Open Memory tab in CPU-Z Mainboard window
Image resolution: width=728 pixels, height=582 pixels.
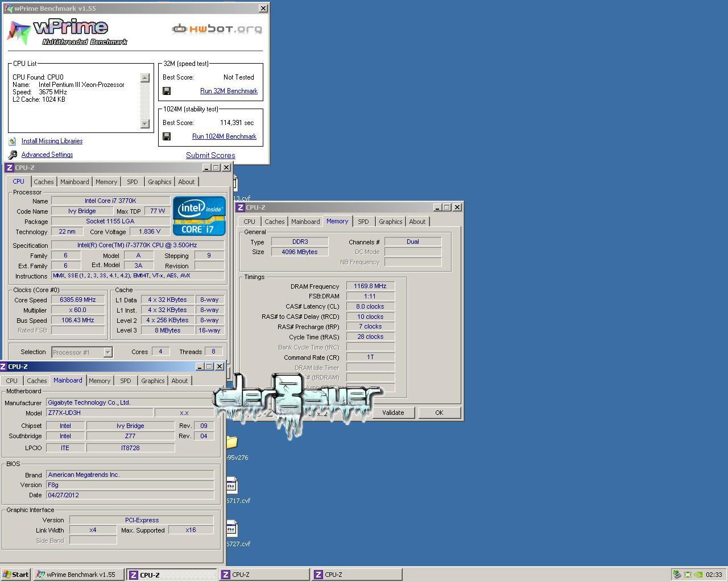tap(100, 381)
